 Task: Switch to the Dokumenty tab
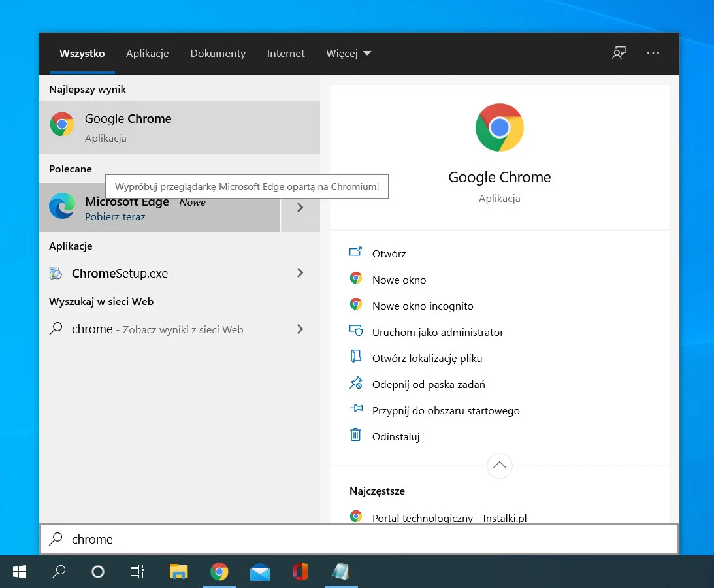218,54
